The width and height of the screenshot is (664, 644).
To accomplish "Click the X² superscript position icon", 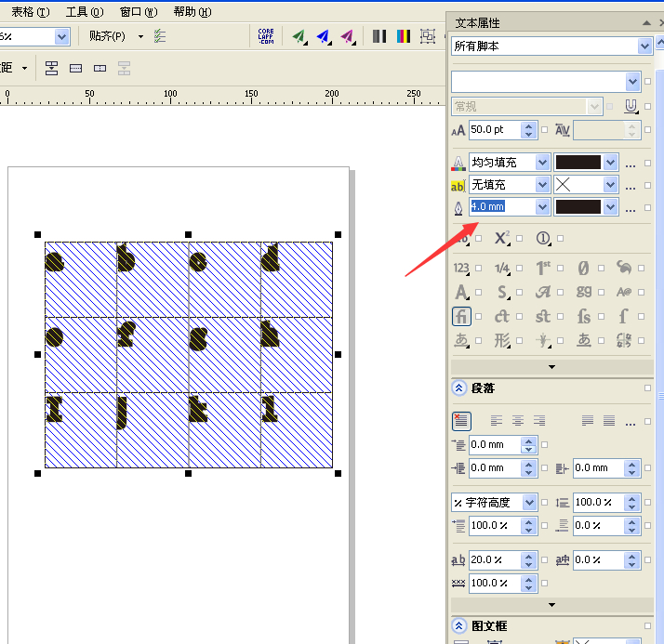I will [x=502, y=238].
